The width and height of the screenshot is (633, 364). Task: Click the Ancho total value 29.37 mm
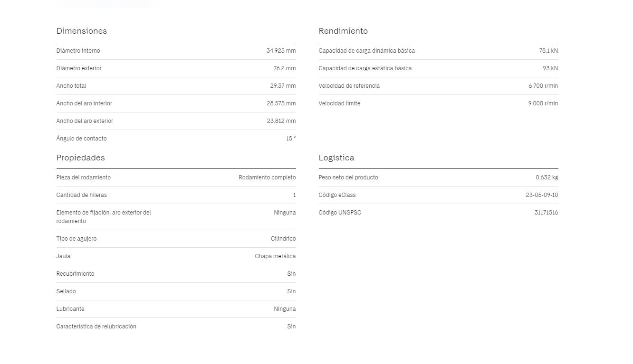pos(283,86)
